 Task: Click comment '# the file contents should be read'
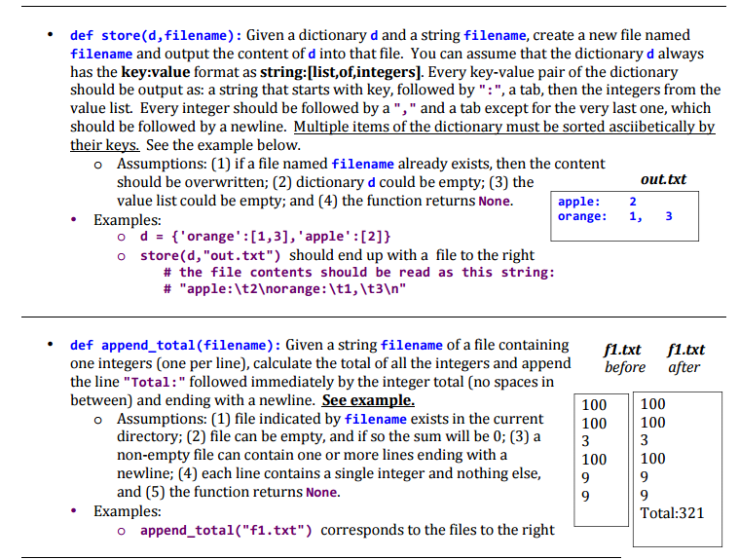359,273
